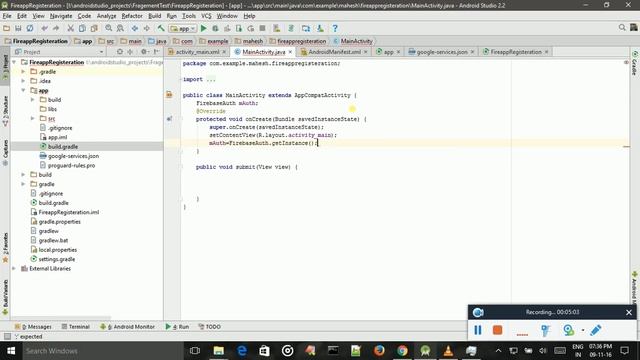Open the Windows Start menu
Screen dimensions: 640x360
11,351
